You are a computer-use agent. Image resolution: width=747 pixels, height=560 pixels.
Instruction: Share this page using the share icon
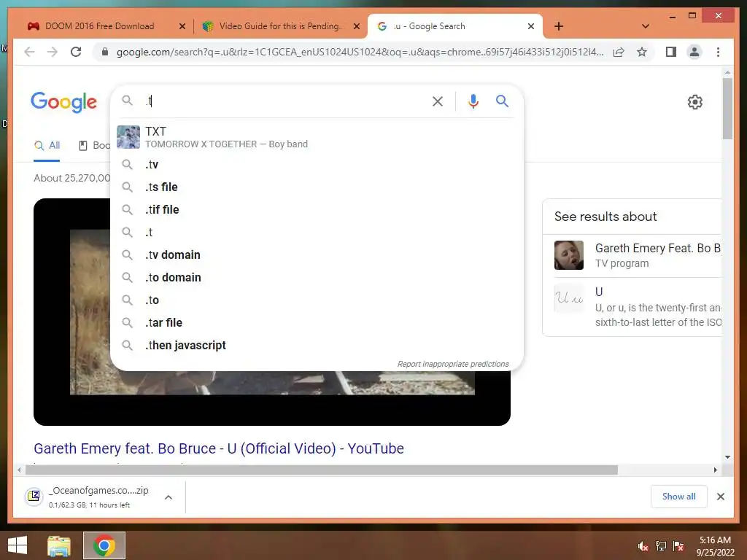click(619, 52)
